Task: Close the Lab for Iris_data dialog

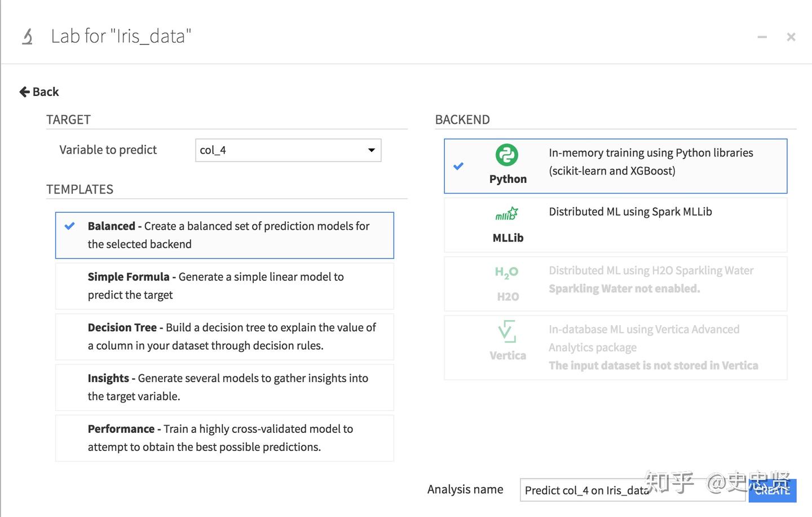Action: point(791,37)
